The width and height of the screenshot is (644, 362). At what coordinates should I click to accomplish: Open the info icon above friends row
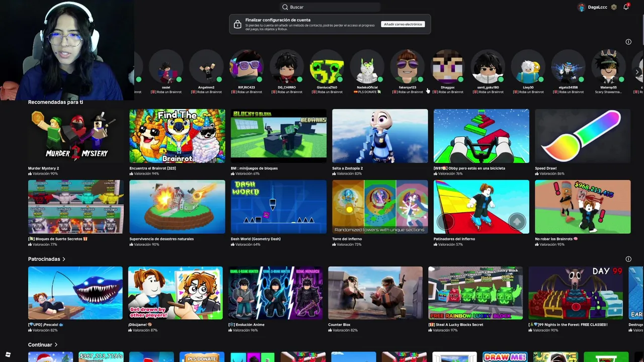[x=628, y=42]
